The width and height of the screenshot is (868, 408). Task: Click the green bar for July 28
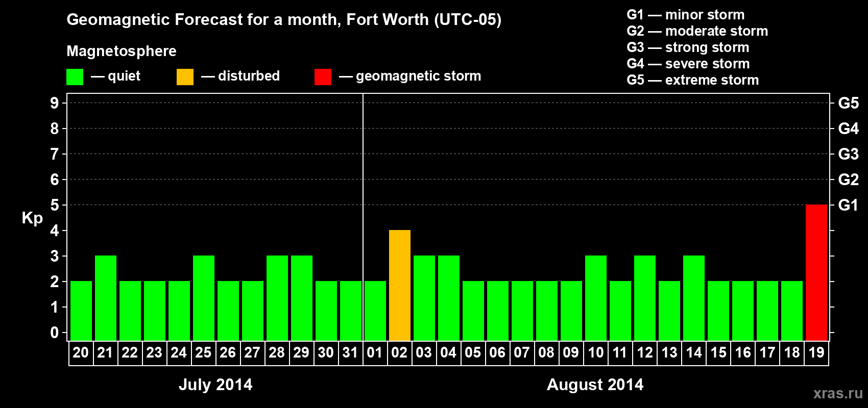pyautogui.click(x=277, y=298)
